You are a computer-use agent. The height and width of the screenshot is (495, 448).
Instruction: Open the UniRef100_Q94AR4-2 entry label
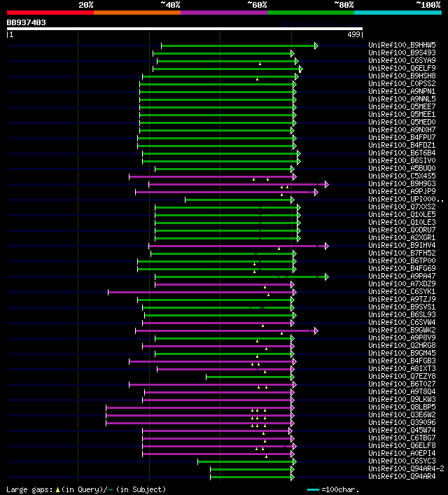406,468
